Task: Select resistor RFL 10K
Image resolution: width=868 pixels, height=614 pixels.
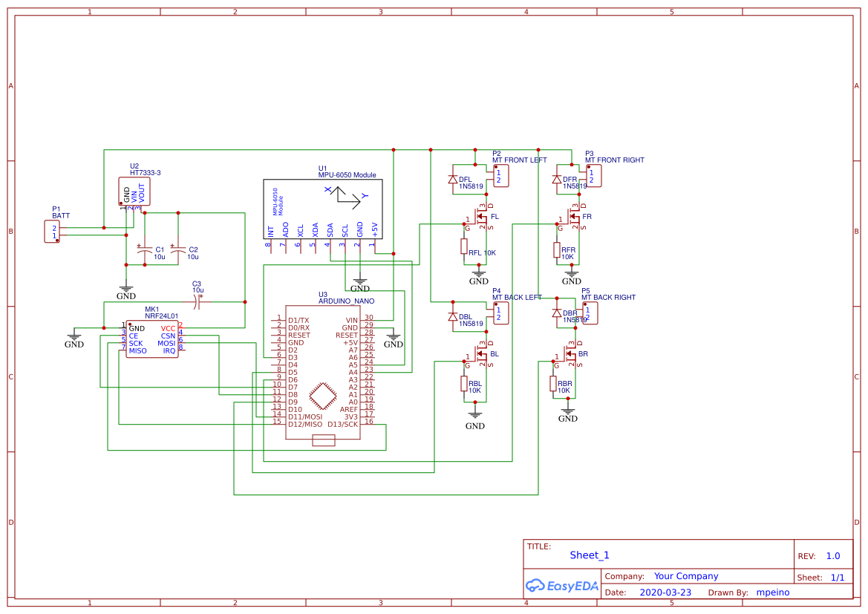Action: 464,246
